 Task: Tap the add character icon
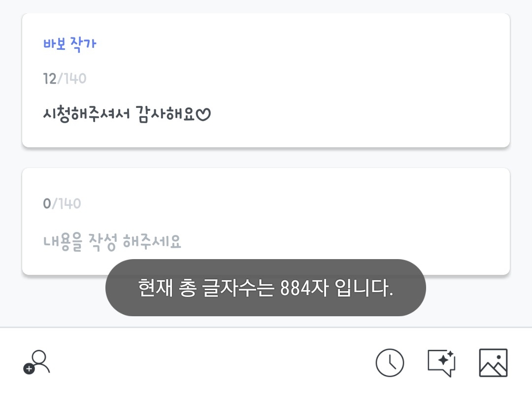point(37,363)
